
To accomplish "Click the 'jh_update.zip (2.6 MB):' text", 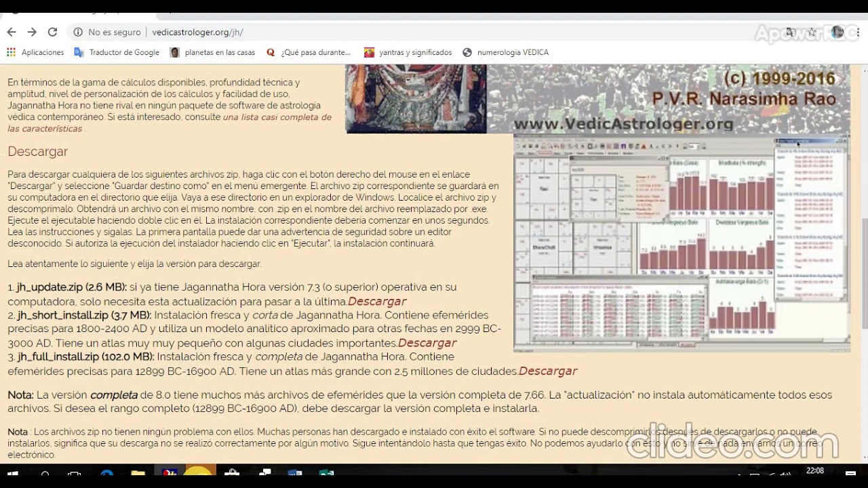I will click(72, 287).
